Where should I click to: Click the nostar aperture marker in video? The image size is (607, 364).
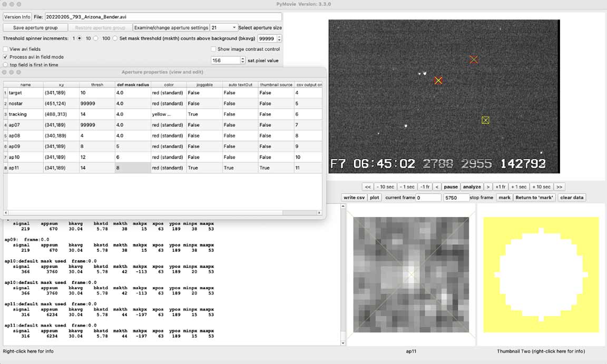[x=474, y=60]
